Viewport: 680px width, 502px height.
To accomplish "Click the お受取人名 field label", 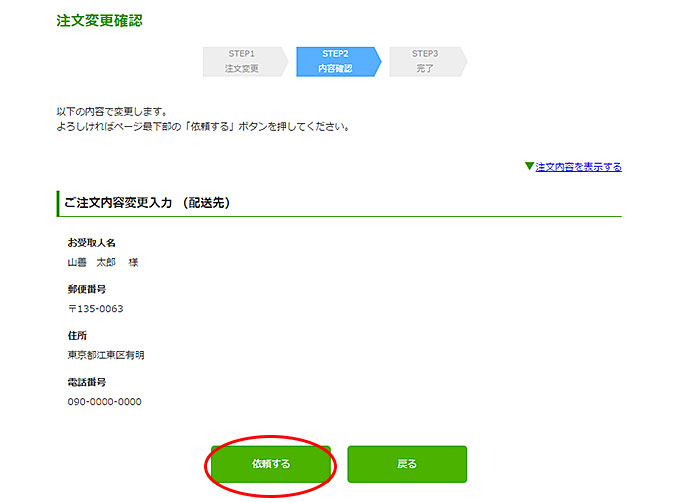I will pyautogui.click(x=91, y=243).
